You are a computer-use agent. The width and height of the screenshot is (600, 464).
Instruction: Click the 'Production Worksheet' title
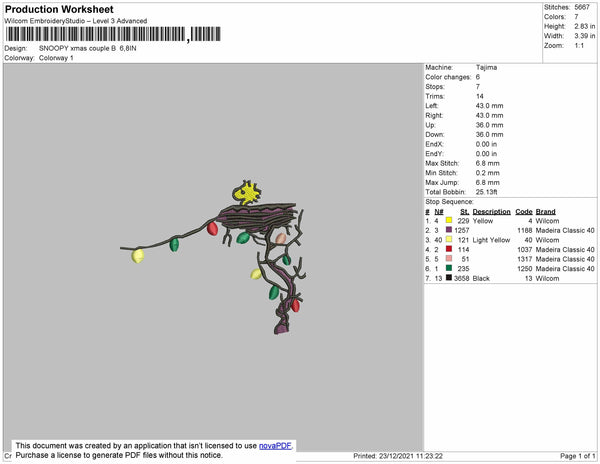pyautogui.click(x=59, y=9)
